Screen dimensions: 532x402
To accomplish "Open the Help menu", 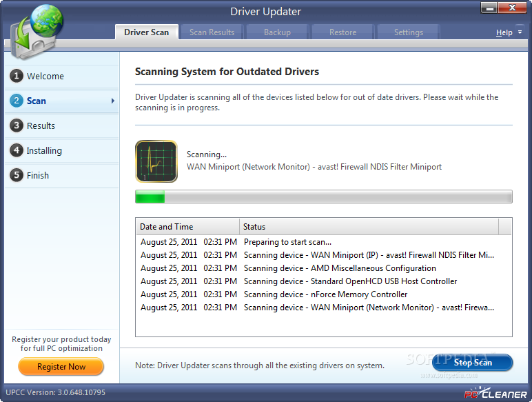I will coord(504,32).
